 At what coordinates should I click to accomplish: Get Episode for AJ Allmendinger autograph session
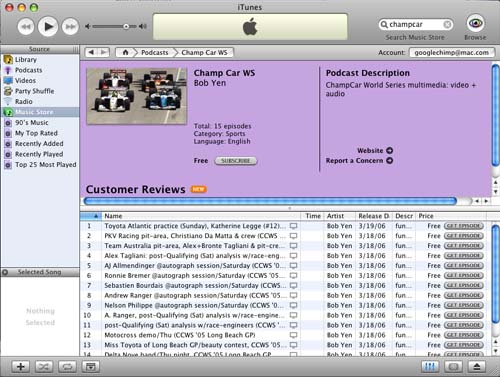click(464, 266)
